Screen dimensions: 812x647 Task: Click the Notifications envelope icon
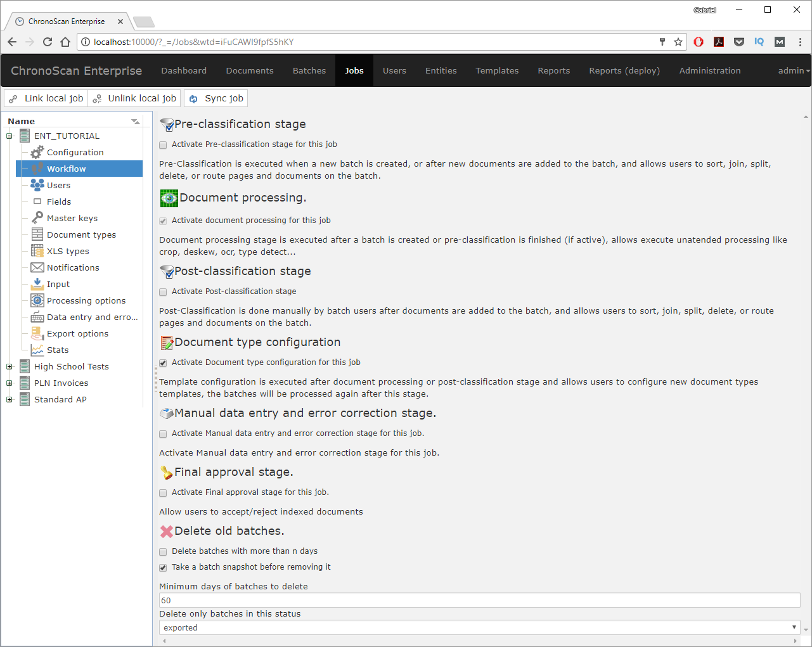click(x=37, y=267)
